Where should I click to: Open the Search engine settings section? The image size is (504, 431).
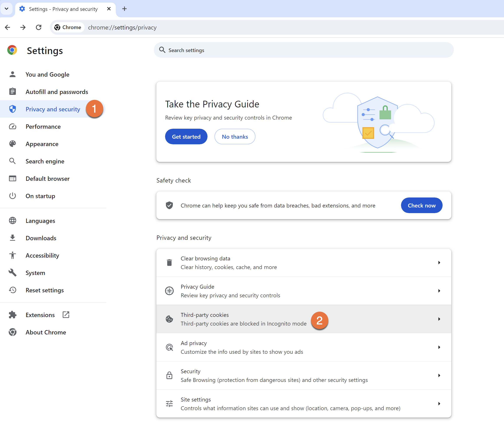45,161
